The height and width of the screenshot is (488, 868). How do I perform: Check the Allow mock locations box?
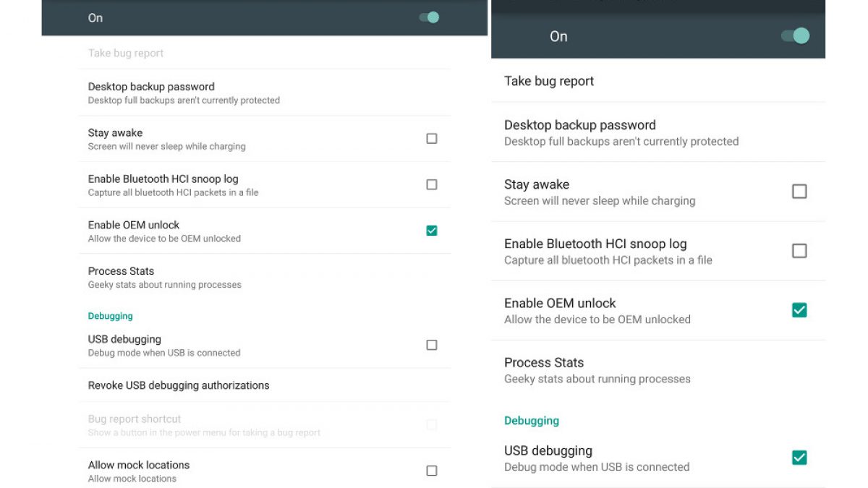pyautogui.click(x=432, y=471)
